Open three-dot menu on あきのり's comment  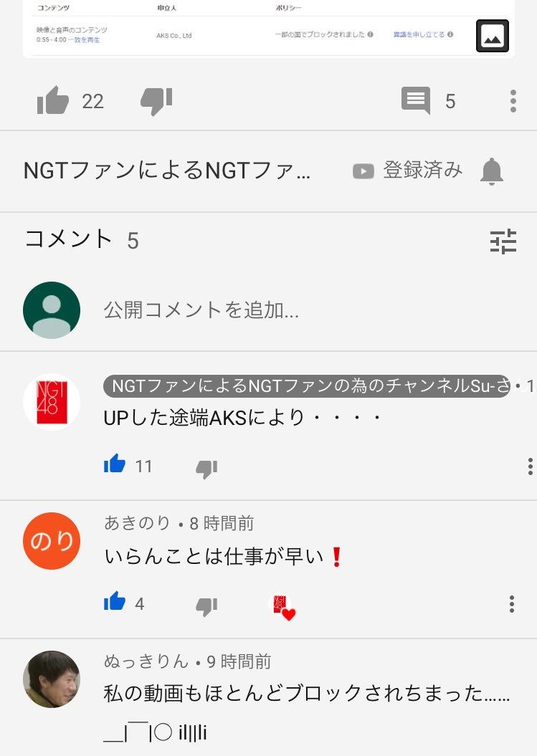(x=511, y=604)
